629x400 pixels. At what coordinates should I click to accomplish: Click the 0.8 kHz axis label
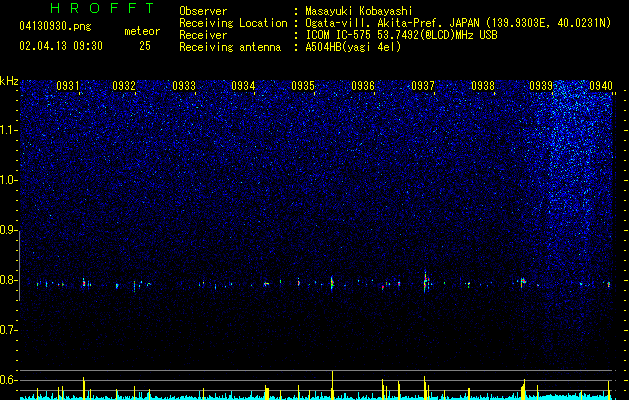tap(9, 280)
